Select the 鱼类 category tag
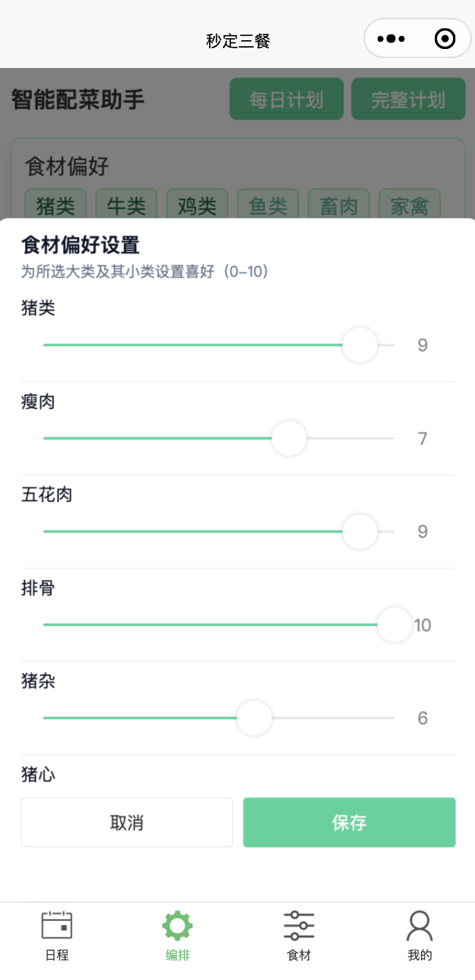Image resolution: width=475 pixels, height=980 pixels. click(x=267, y=206)
